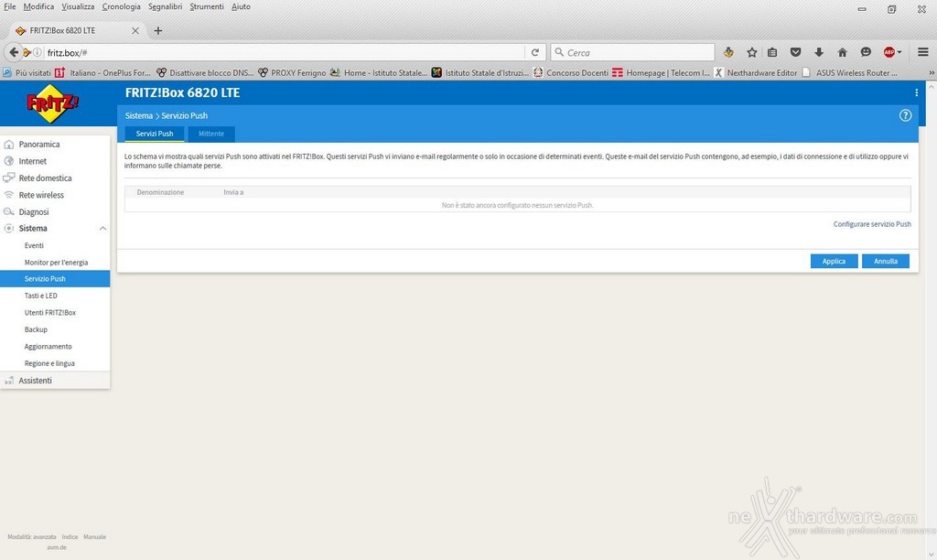937x560 pixels.
Task: Open the help question mark icon
Action: tap(905, 115)
